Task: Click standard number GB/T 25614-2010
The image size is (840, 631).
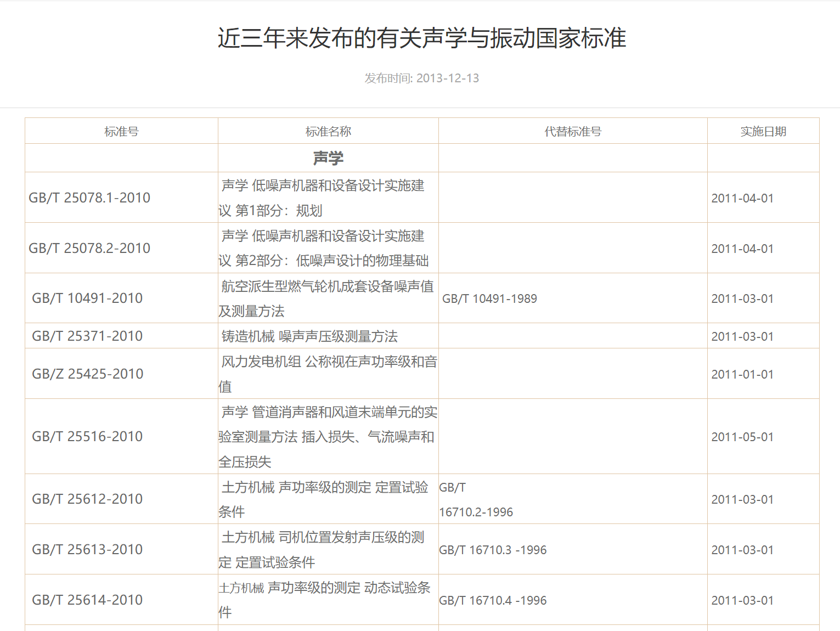Action: (x=87, y=600)
